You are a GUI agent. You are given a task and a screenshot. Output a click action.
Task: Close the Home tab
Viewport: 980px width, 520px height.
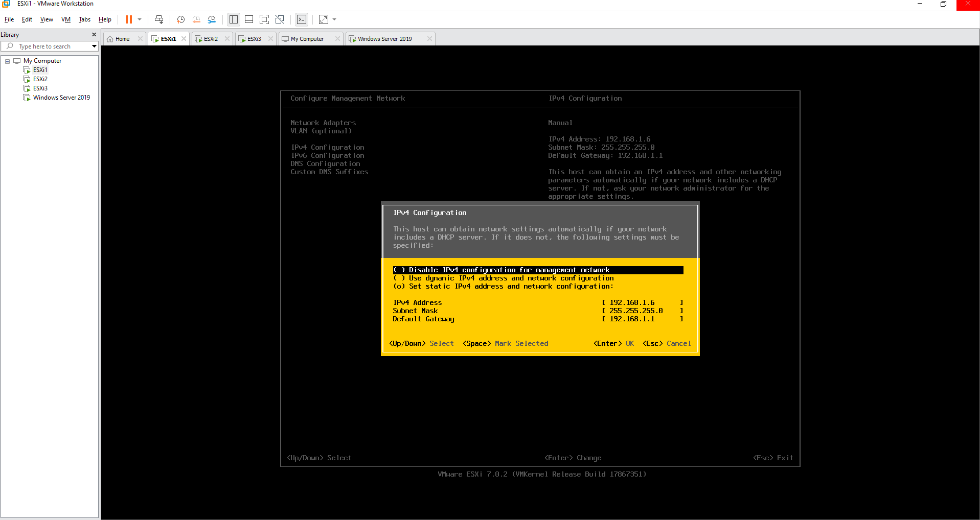140,39
